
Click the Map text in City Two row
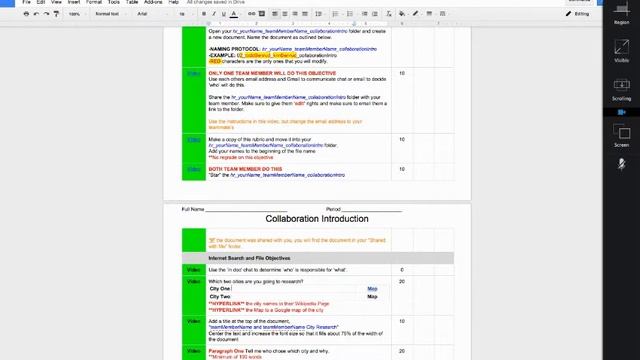pyautogui.click(x=372, y=297)
